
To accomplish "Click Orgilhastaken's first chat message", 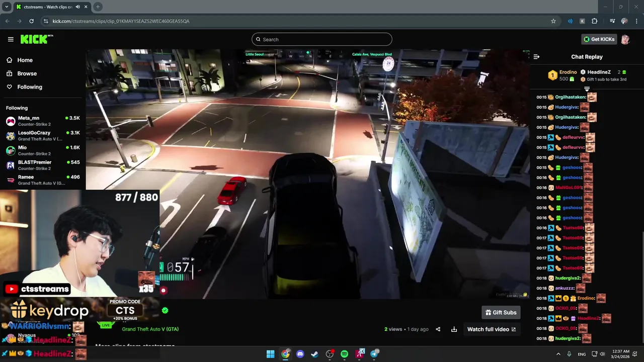I will pyautogui.click(x=567, y=97).
